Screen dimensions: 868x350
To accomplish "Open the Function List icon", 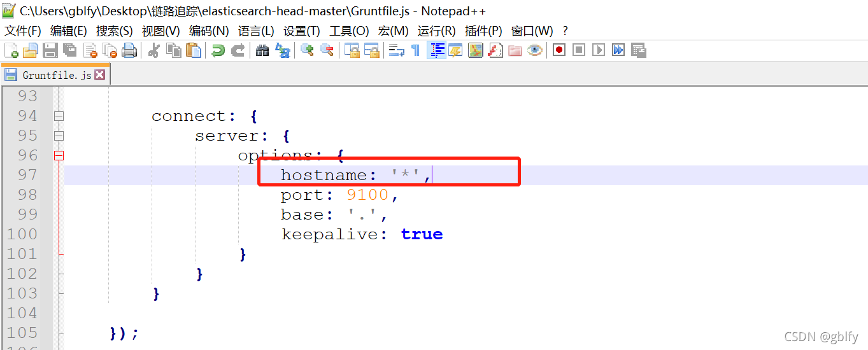I will 495,50.
